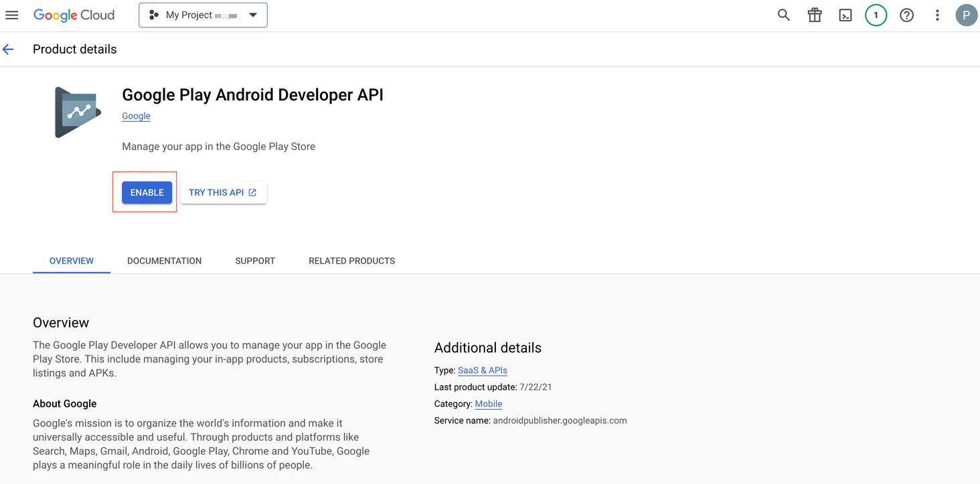
Task: Click the Google Play Developer API logo
Action: pyautogui.click(x=78, y=112)
